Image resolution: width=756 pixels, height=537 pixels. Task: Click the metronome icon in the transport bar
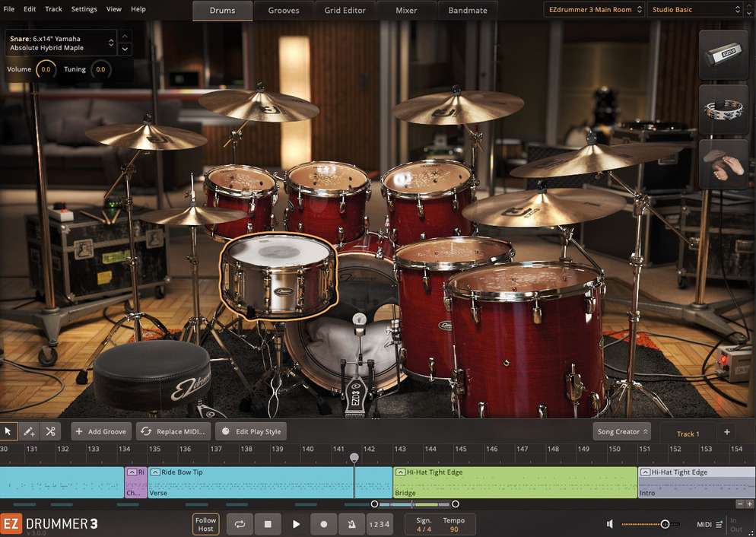pyautogui.click(x=351, y=524)
